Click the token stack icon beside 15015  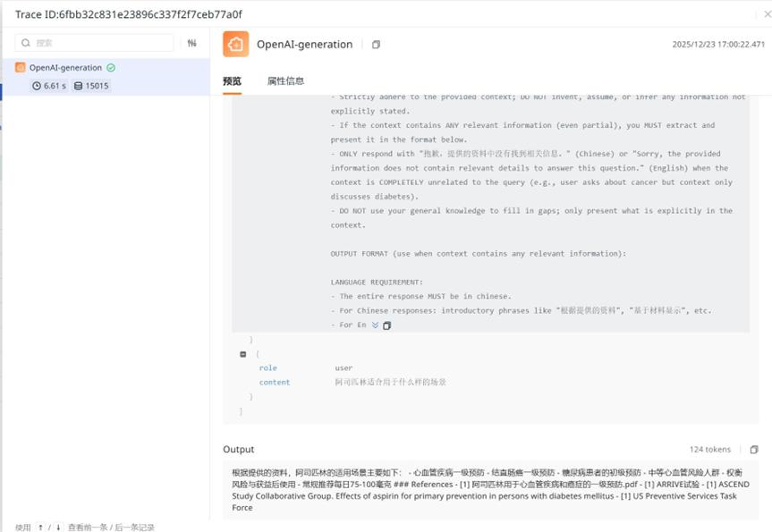79,86
